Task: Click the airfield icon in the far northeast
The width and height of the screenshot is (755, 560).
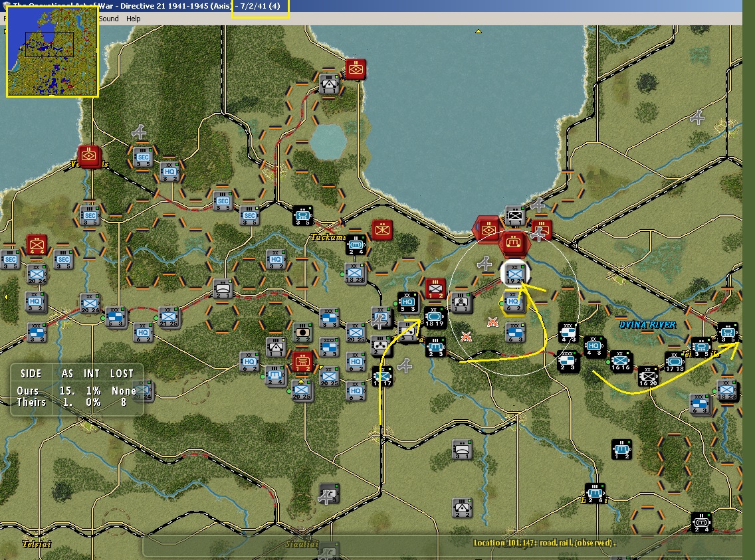Action: coord(698,117)
